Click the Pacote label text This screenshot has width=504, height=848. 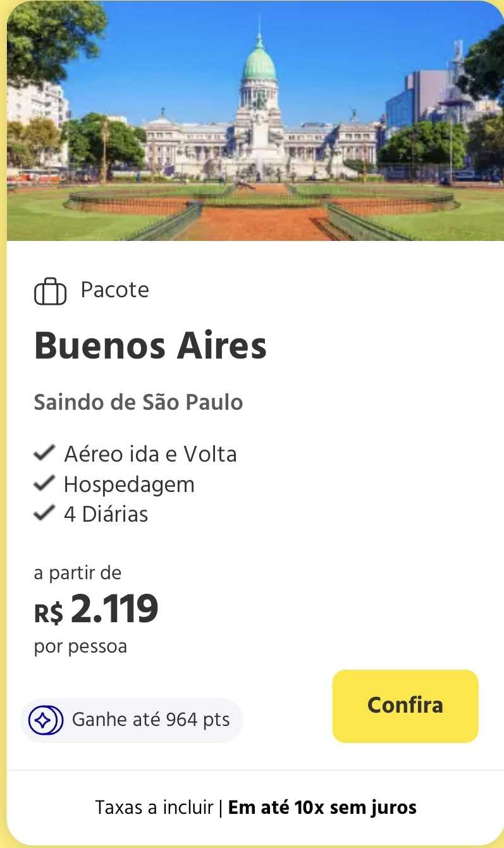[115, 290]
